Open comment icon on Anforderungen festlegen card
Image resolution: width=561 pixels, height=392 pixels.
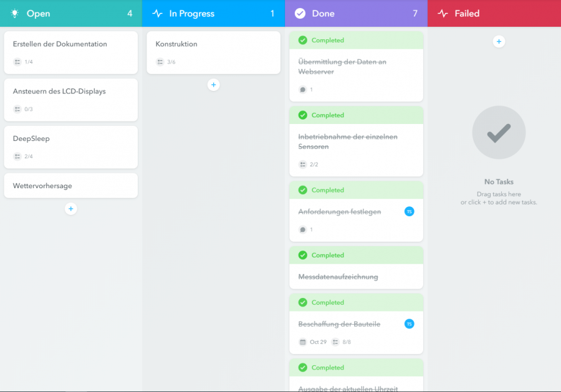click(x=302, y=229)
